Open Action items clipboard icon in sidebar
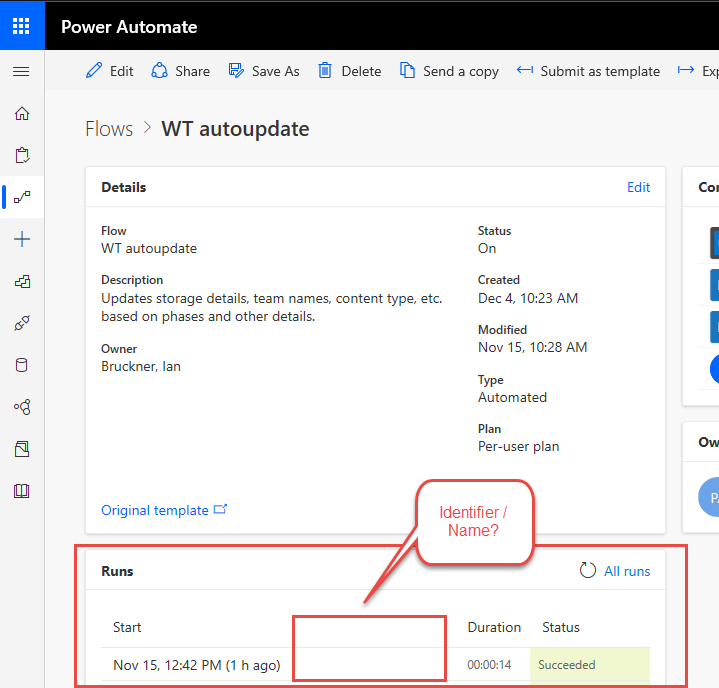This screenshot has height=688, width=719. pos(22,155)
